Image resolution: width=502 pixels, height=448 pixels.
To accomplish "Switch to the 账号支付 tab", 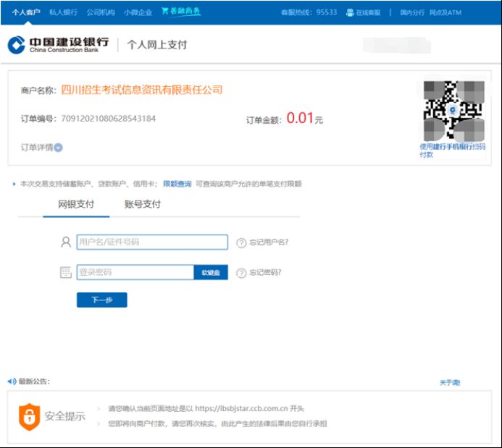I will tap(143, 204).
